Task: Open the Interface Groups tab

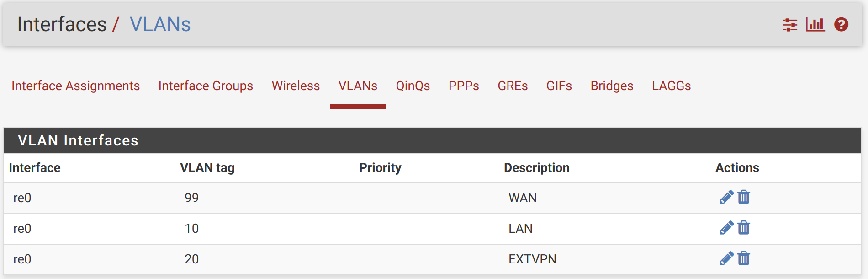Action: (206, 86)
